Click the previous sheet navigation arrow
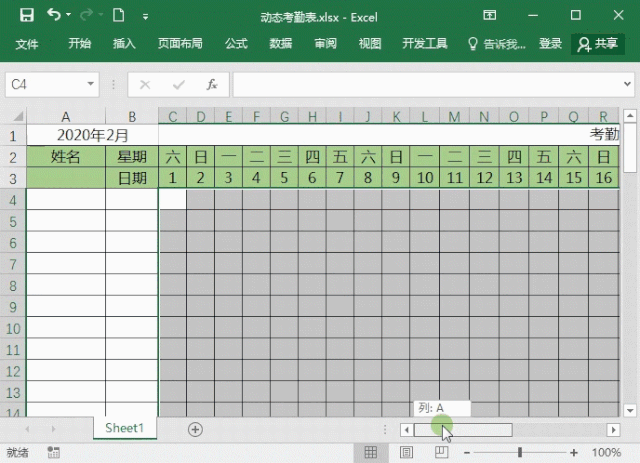The image size is (640, 463). tap(27, 429)
